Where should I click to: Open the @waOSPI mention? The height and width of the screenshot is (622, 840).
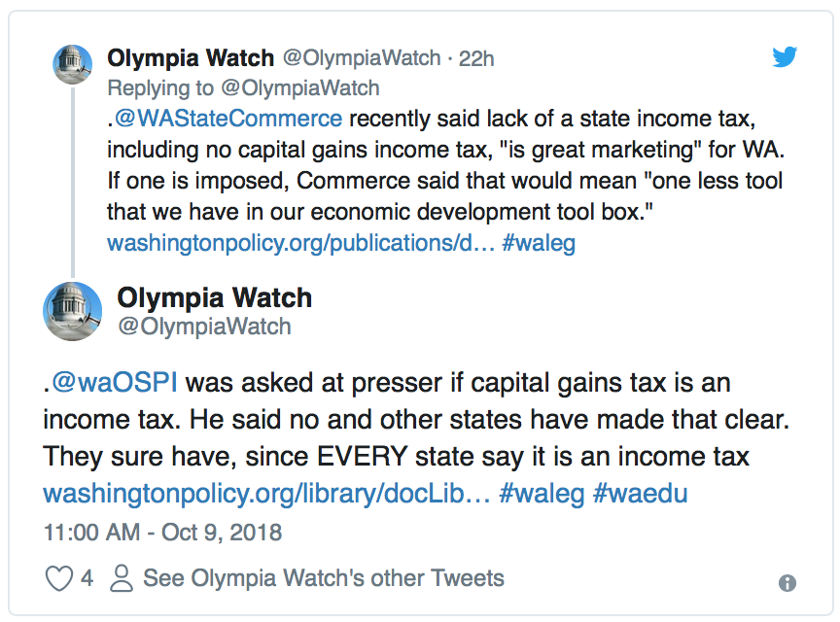coord(115,383)
